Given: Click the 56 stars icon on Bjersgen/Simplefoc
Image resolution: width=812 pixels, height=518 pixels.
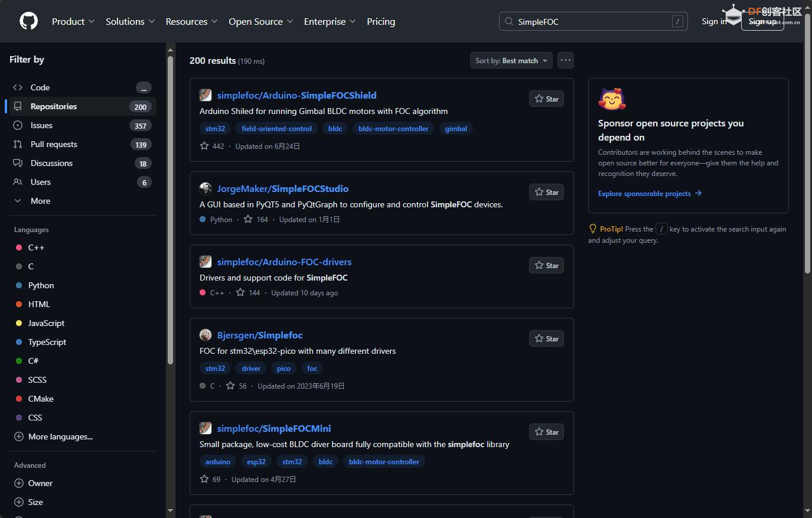Looking at the screenshot, I should [230, 386].
